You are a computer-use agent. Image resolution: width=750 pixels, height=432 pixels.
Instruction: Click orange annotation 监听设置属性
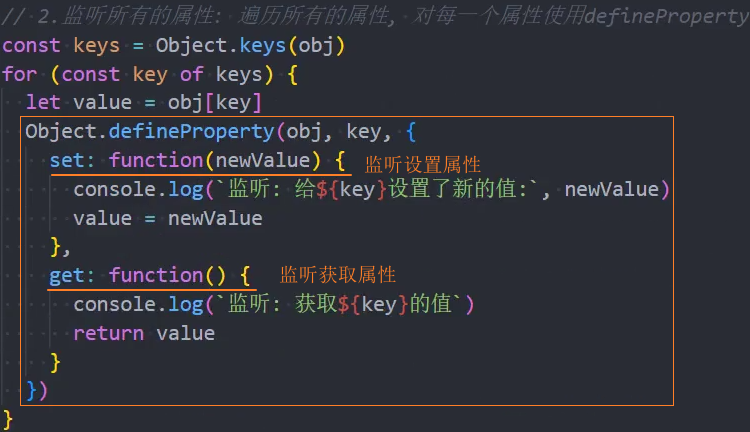point(423,165)
